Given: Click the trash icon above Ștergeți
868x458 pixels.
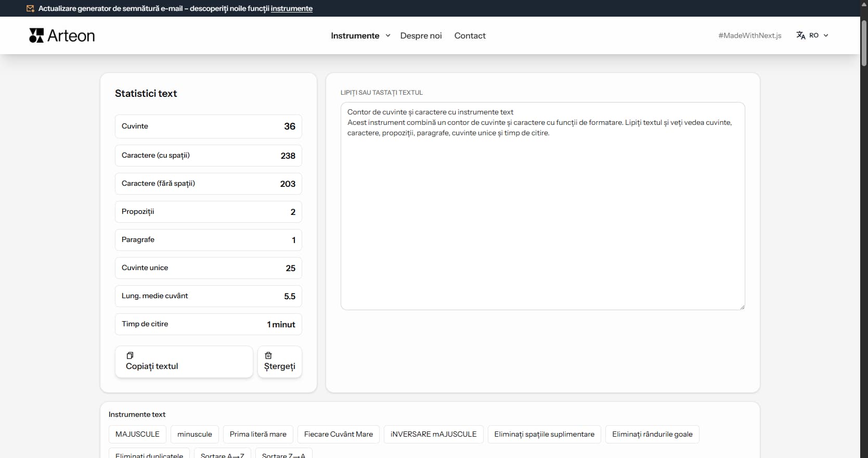Looking at the screenshot, I should (268, 355).
